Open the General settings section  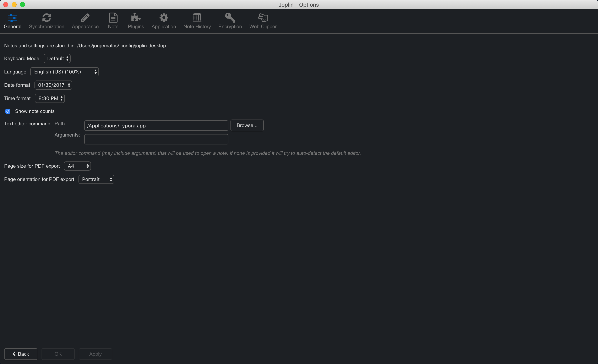(12, 21)
